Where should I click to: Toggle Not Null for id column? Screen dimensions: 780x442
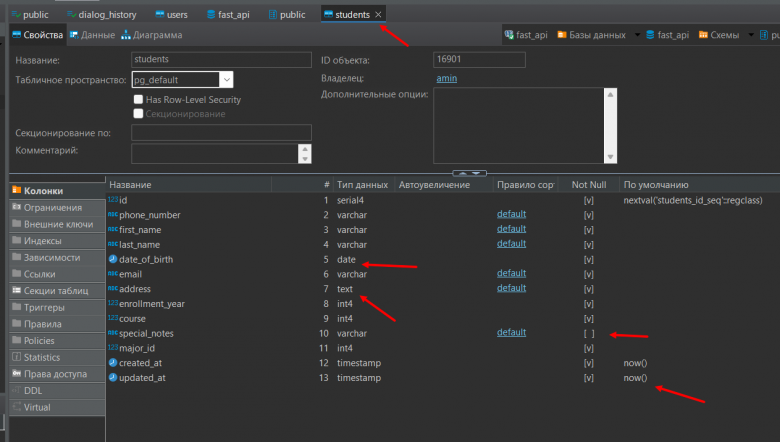[x=589, y=200]
